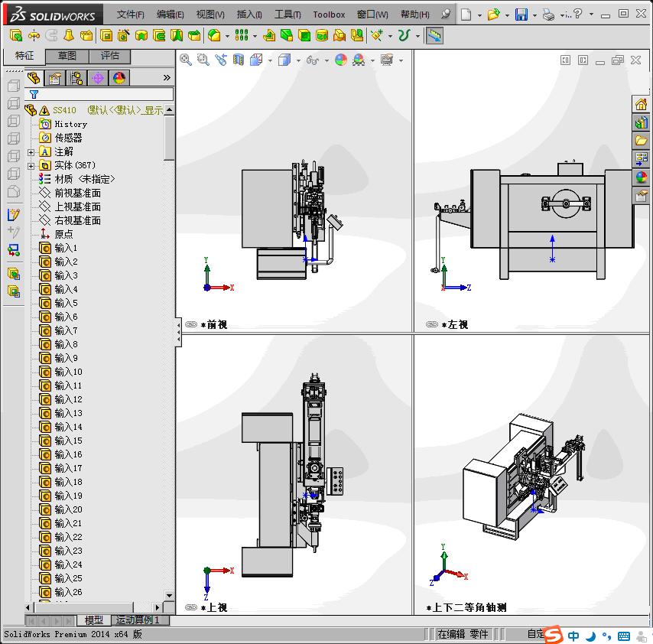The width and height of the screenshot is (653, 644).
Task: Click the Previous View icon
Action: [x=221, y=60]
